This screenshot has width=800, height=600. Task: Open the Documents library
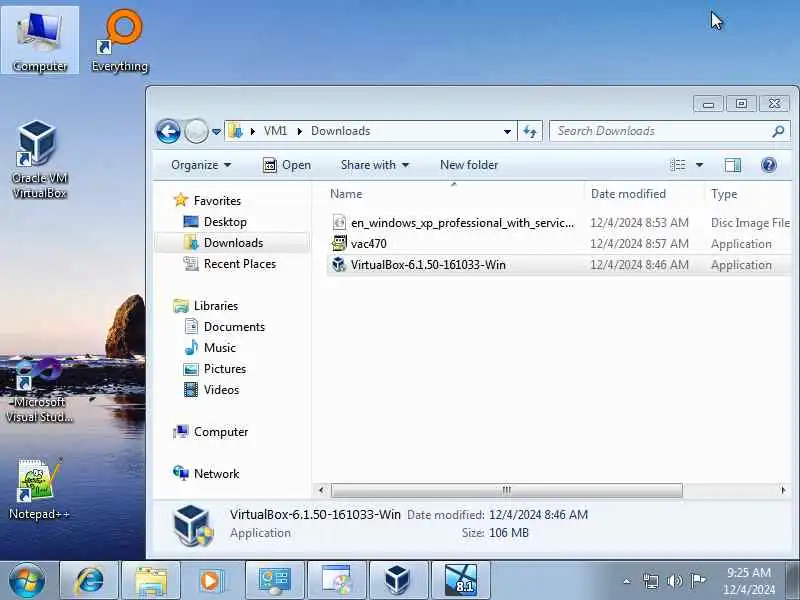point(234,327)
